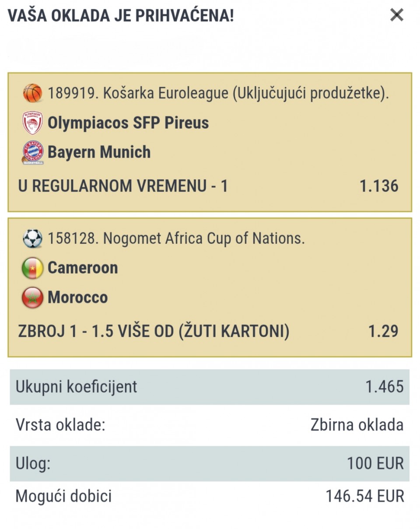Click the Cameroon flag icon
The height and width of the screenshot is (529, 420).
click(x=32, y=268)
